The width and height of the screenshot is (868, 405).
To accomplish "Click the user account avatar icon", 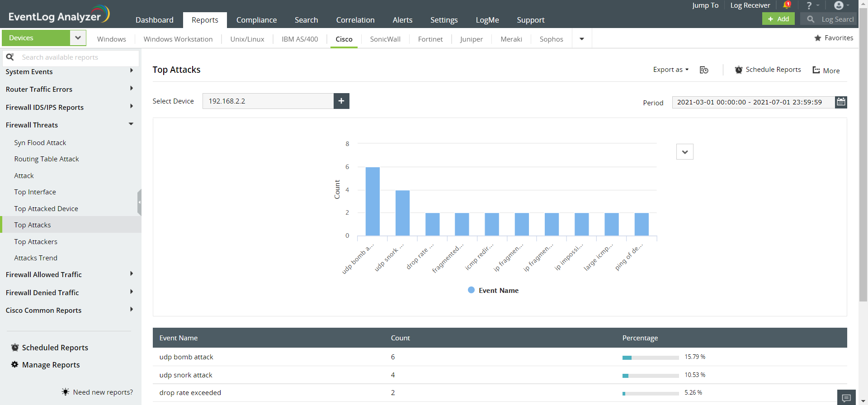I will pos(839,5).
